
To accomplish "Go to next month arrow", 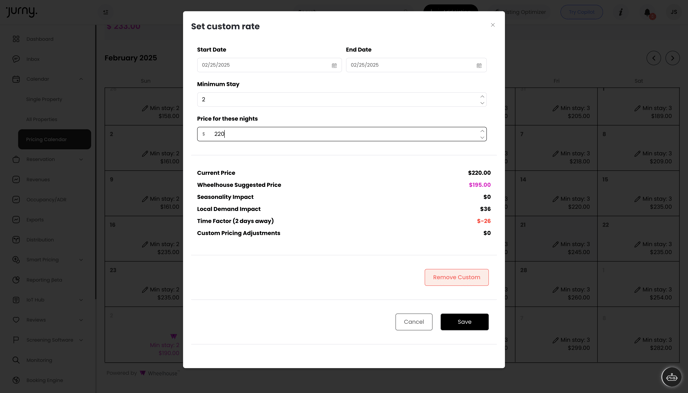I will tap(672, 58).
